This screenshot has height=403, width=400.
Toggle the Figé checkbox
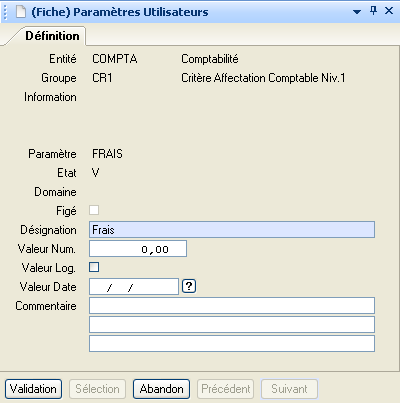(x=94, y=210)
